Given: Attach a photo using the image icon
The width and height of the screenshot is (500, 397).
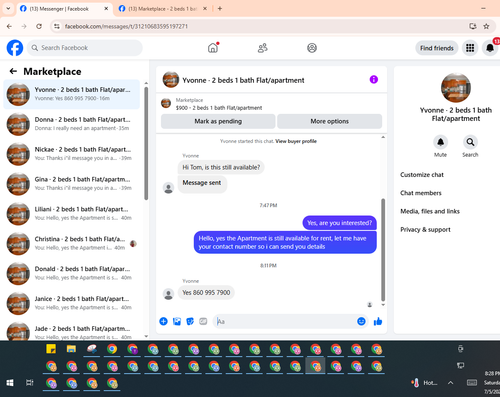Looking at the screenshot, I should click(177, 321).
